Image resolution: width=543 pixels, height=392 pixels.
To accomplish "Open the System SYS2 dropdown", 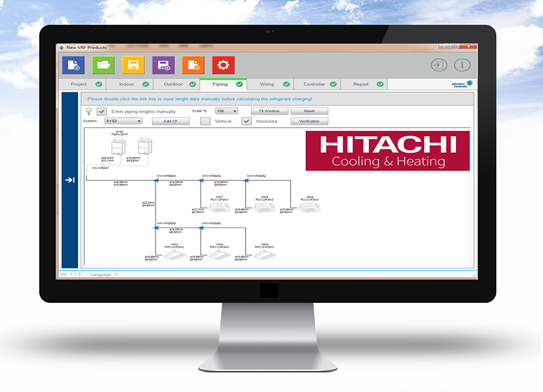I will 123,121.
